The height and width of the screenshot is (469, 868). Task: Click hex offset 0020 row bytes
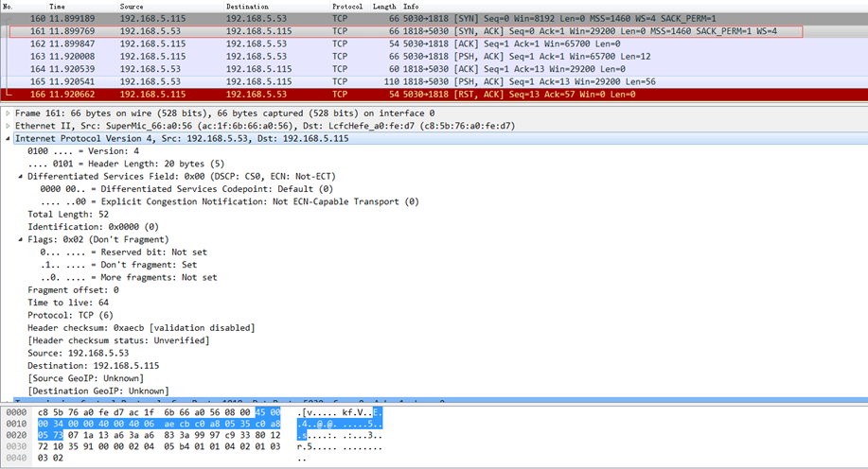click(x=159, y=435)
